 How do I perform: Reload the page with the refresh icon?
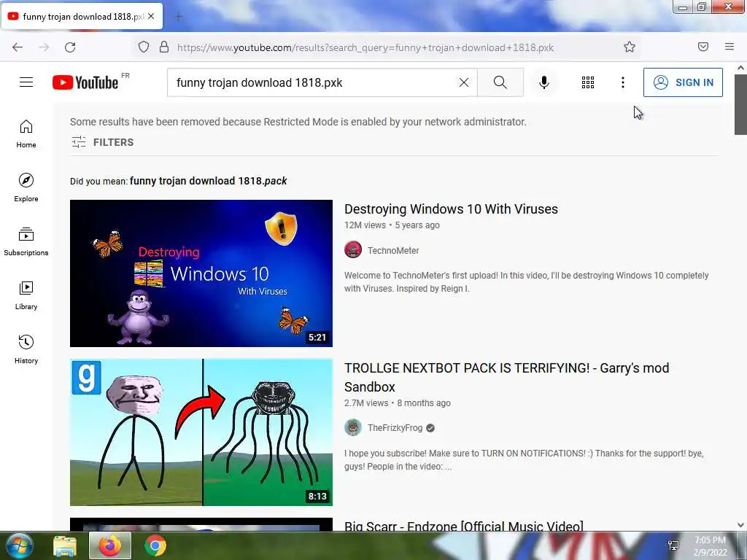pyautogui.click(x=70, y=47)
